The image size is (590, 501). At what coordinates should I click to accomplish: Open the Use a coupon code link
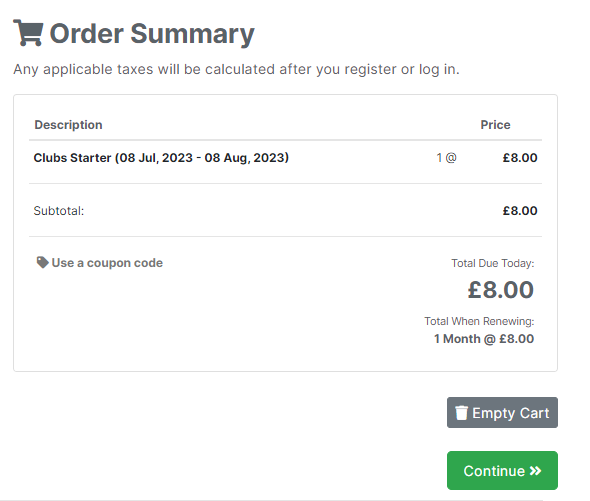click(x=100, y=262)
